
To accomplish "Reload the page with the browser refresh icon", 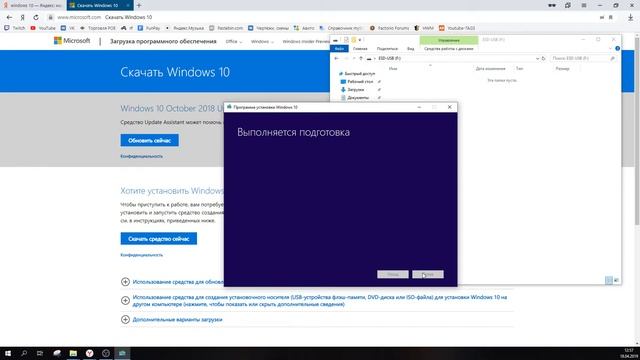I will 36,17.
